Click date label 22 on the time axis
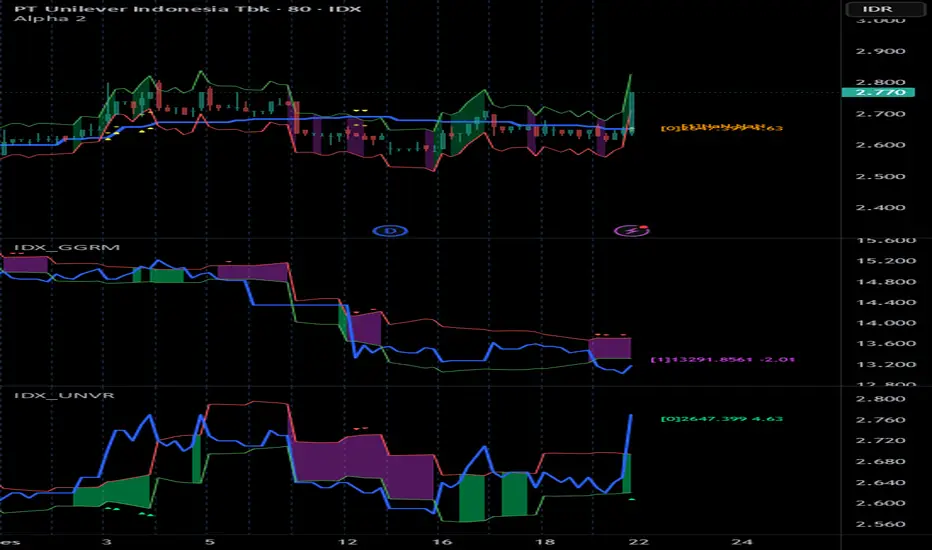This screenshot has height=550, width=932. pyautogui.click(x=638, y=542)
